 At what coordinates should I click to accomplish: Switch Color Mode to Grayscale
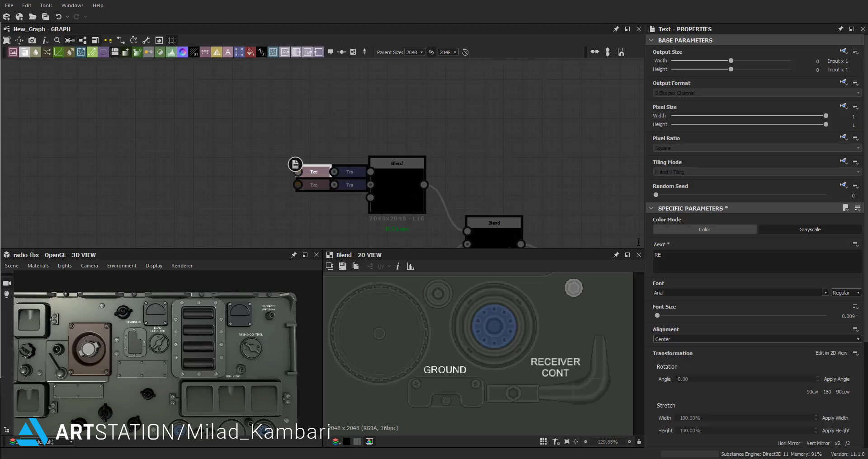pos(810,229)
